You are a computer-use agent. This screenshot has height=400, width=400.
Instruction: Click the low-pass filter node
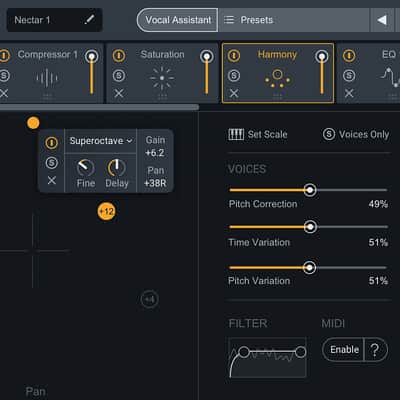point(300,352)
